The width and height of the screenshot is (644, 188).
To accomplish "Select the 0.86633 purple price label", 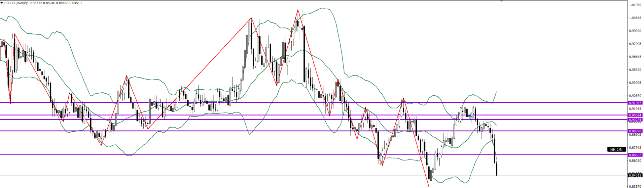I will click(x=635, y=155).
